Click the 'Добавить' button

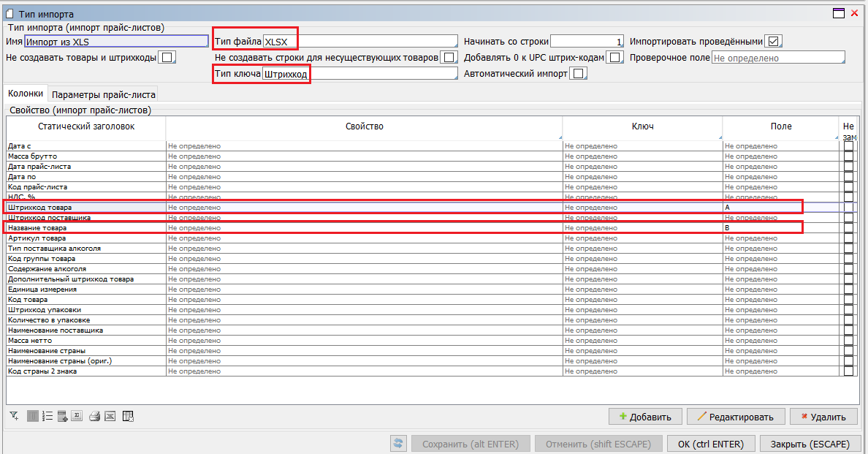tap(645, 417)
